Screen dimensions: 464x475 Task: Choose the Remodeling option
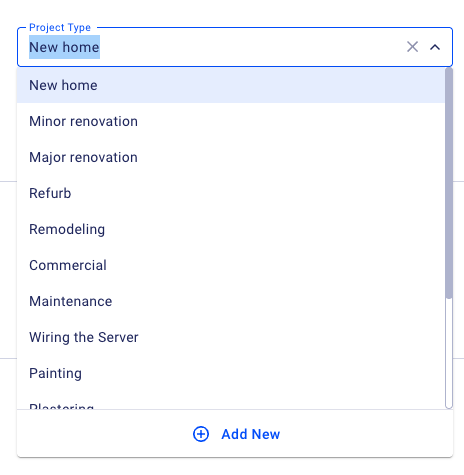(x=231, y=229)
